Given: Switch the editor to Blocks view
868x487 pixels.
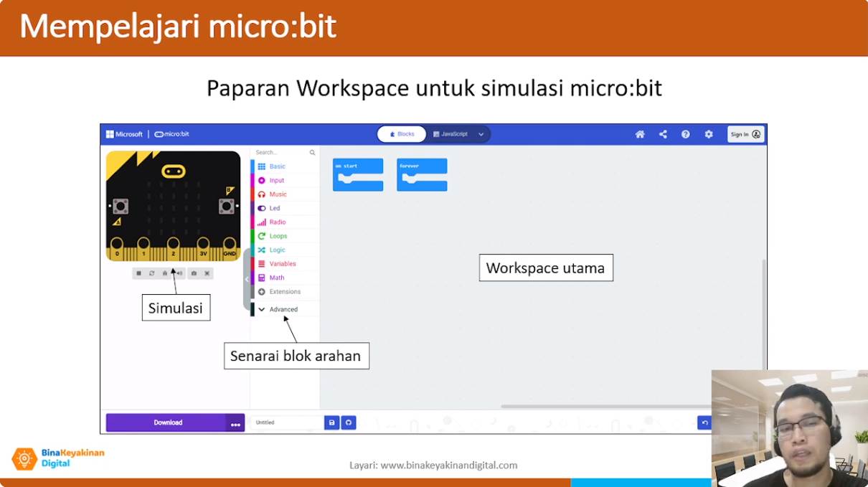Looking at the screenshot, I should pyautogui.click(x=402, y=134).
